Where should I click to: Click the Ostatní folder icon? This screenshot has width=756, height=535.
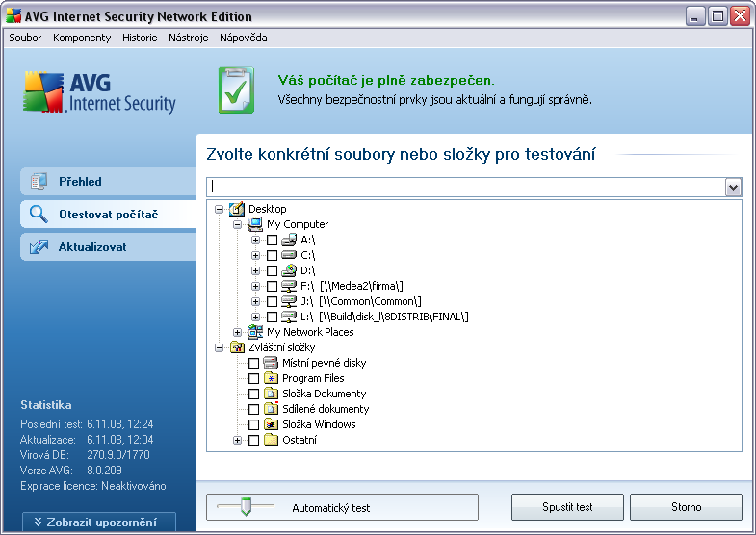[x=271, y=440]
